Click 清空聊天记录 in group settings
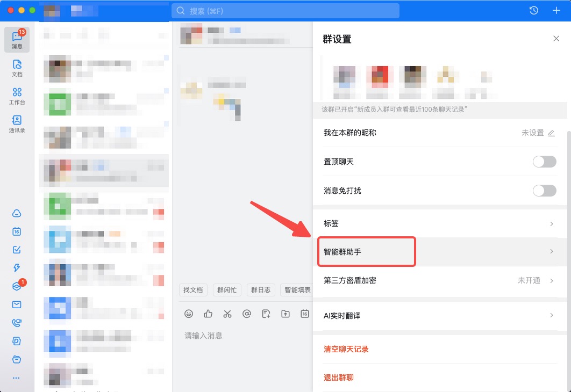Screen dimensions: 571x392 coord(346,349)
